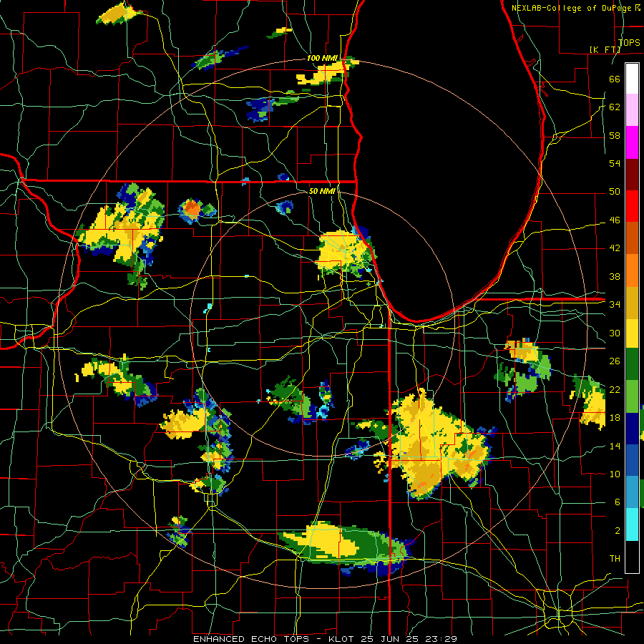The image size is (644, 644).
Task: Click the light pink legend swatch
Action: [632, 109]
